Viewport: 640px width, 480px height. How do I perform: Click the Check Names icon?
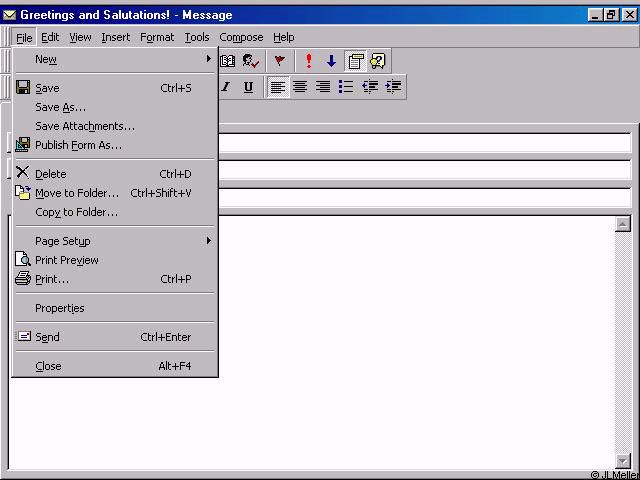[250, 61]
